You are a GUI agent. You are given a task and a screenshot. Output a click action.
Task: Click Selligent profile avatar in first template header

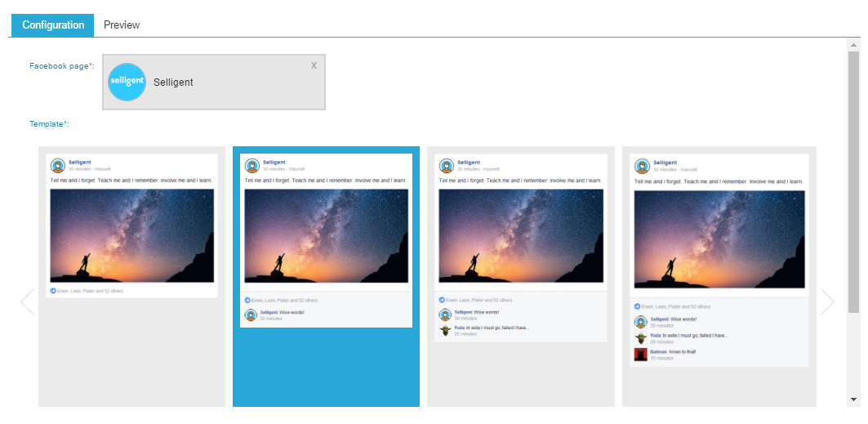coord(58,165)
